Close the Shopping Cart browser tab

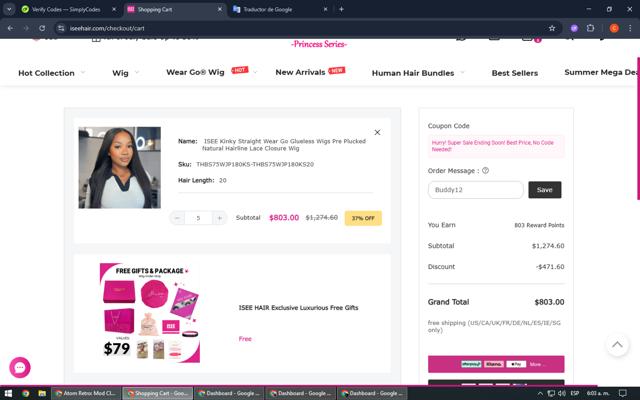(x=220, y=9)
